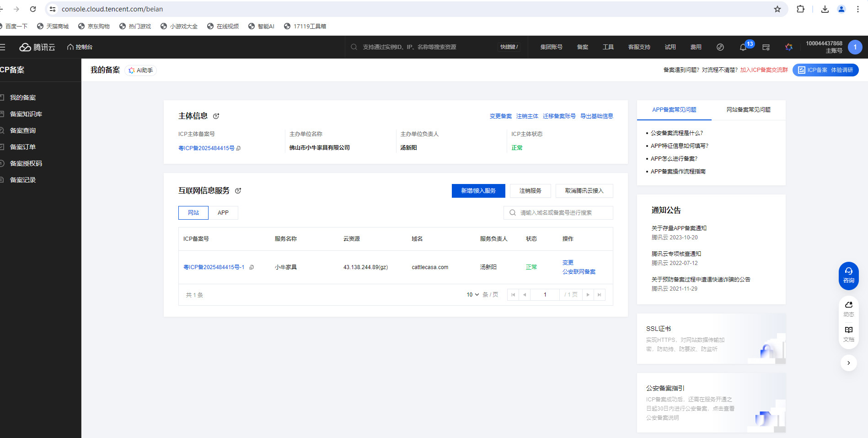This screenshot has width=868, height=438.
Task: Open the browser extensions puzzle icon
Action: click(800, 9)
